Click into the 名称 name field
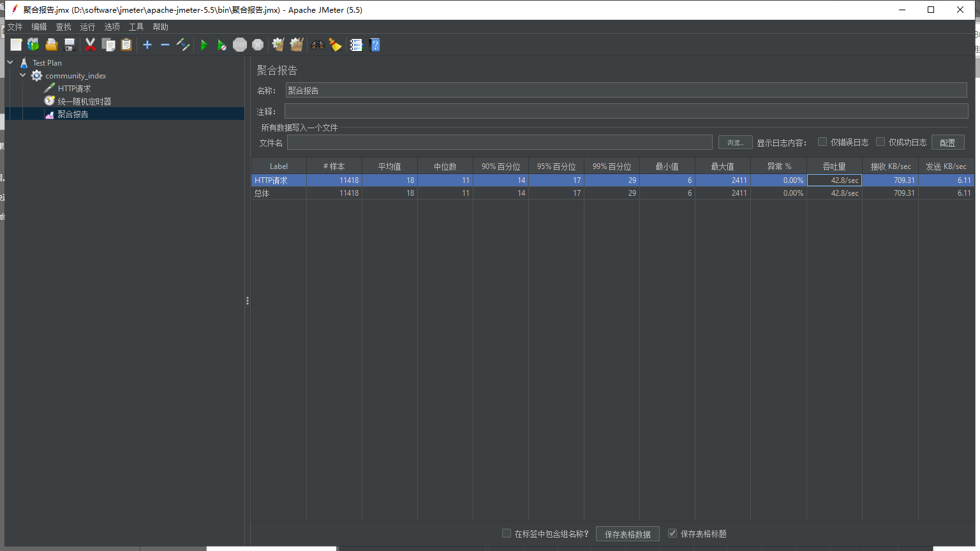Viewport: 980px width, 551px height. coord(626,90)
